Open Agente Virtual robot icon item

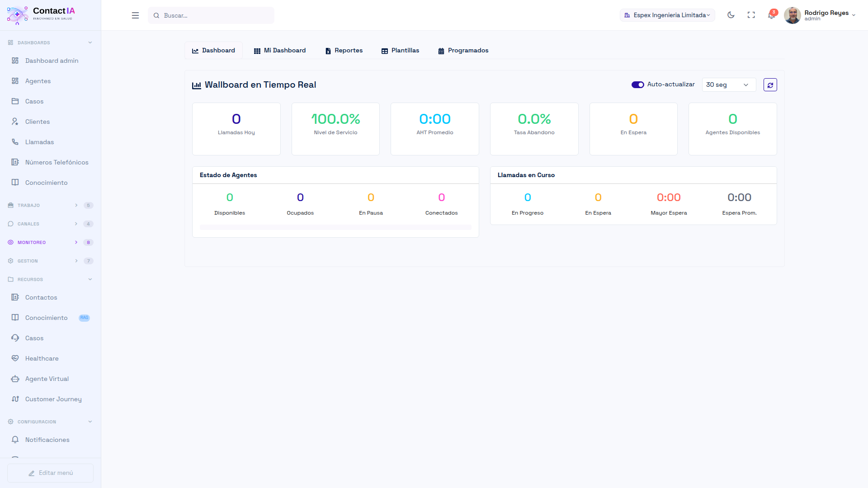click(x=47, y=379)
